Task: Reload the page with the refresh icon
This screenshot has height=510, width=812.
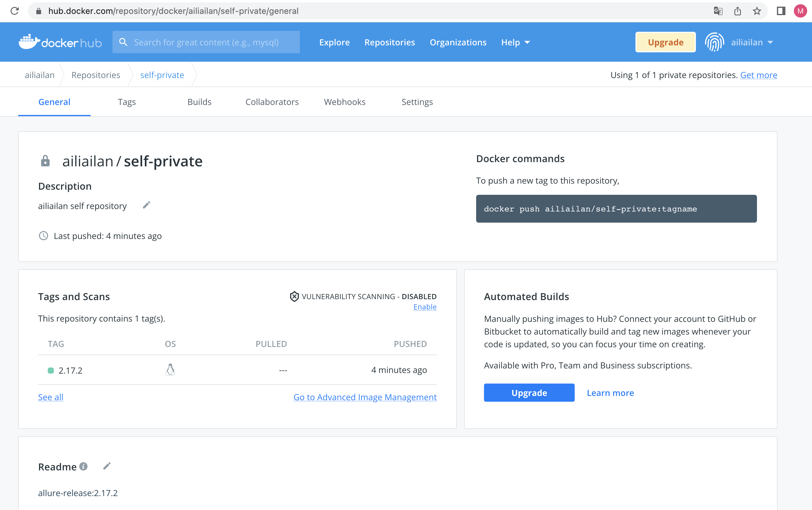Action: pos(15,11)
